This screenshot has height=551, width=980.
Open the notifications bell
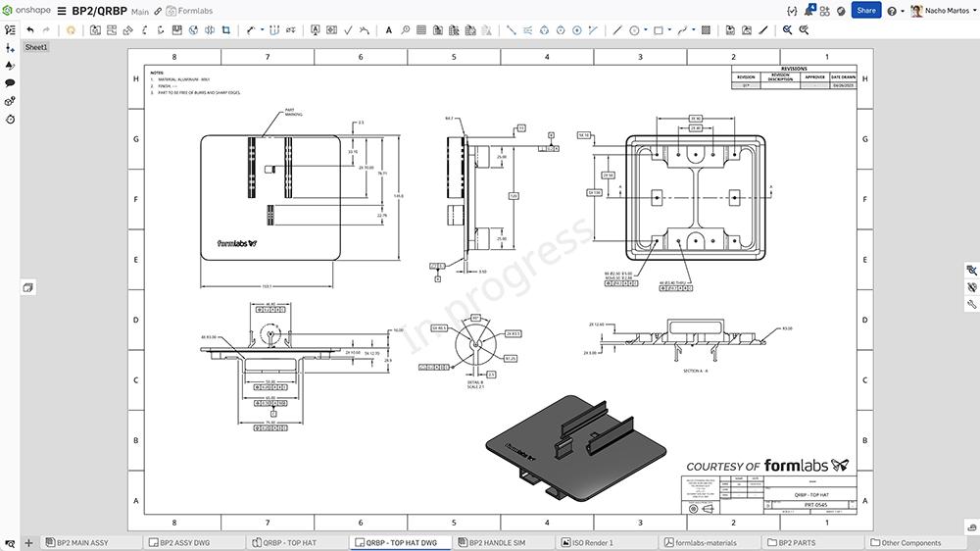809,11
